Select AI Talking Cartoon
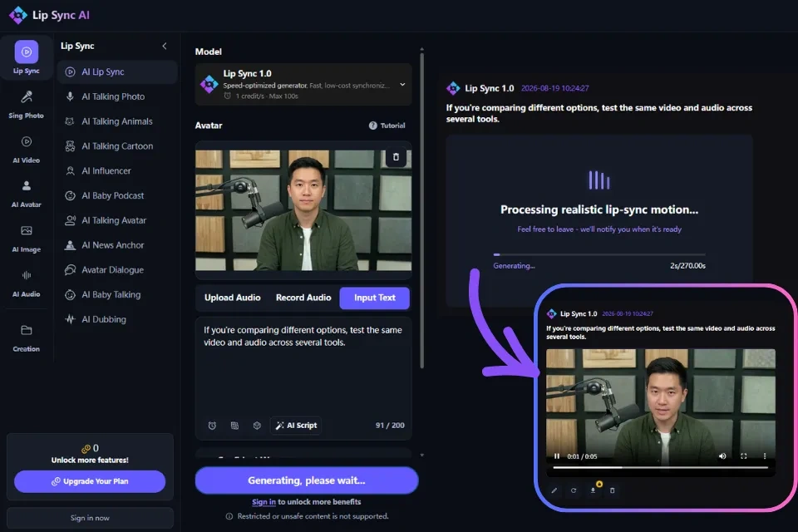Viewport: 798px width, 532px height. pos(117,146)
